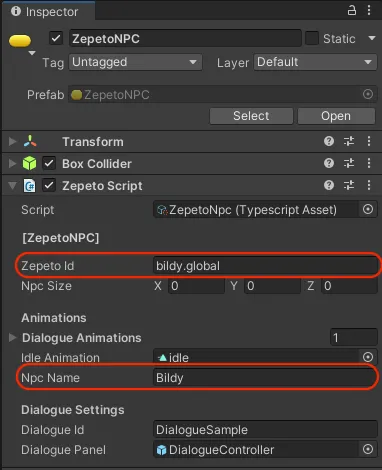Uncheck the ZepetoNPC active checkbox
The width and height of the screenshot is (382, 470).
point(56,38)
